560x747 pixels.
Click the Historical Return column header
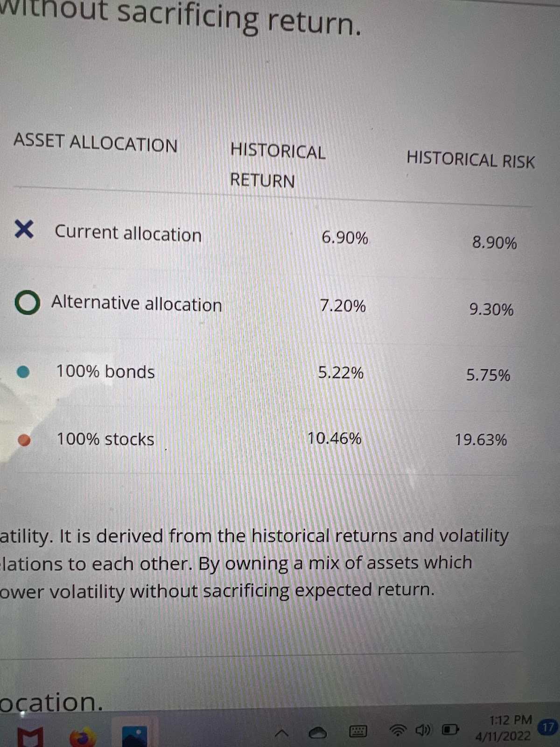coord(278,166)
